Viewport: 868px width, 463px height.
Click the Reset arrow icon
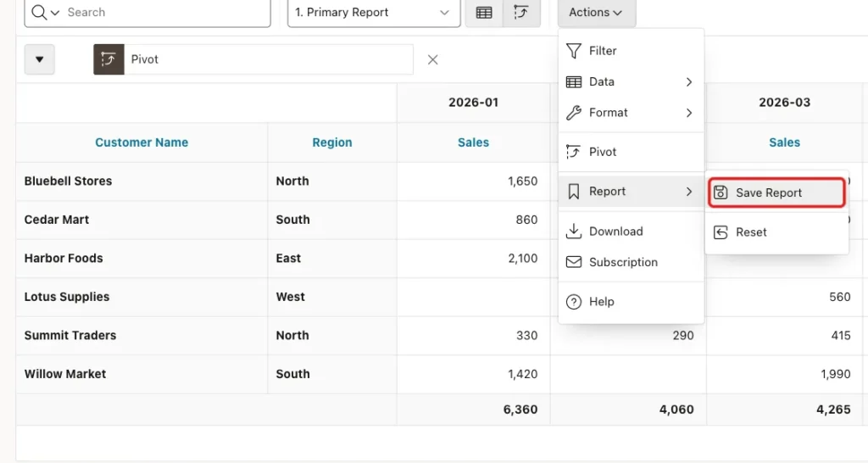[x=721, y=232]
